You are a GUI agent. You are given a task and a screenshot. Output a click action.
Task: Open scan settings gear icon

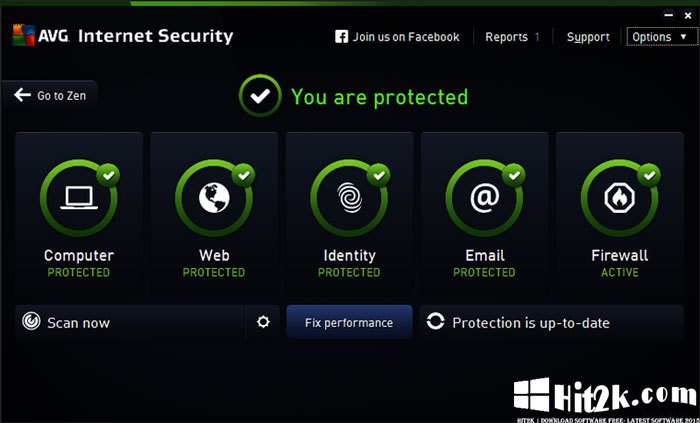click(x=263, y=322)
